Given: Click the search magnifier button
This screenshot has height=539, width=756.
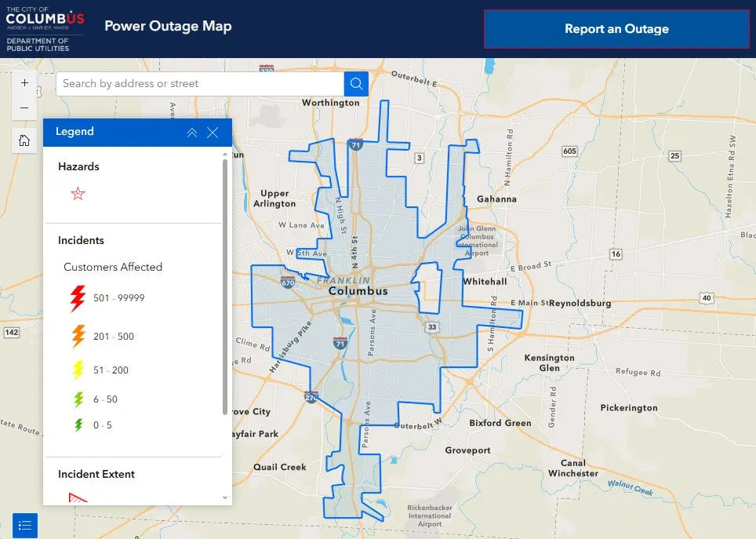Looking at the screenshot, I should (356, 83).
